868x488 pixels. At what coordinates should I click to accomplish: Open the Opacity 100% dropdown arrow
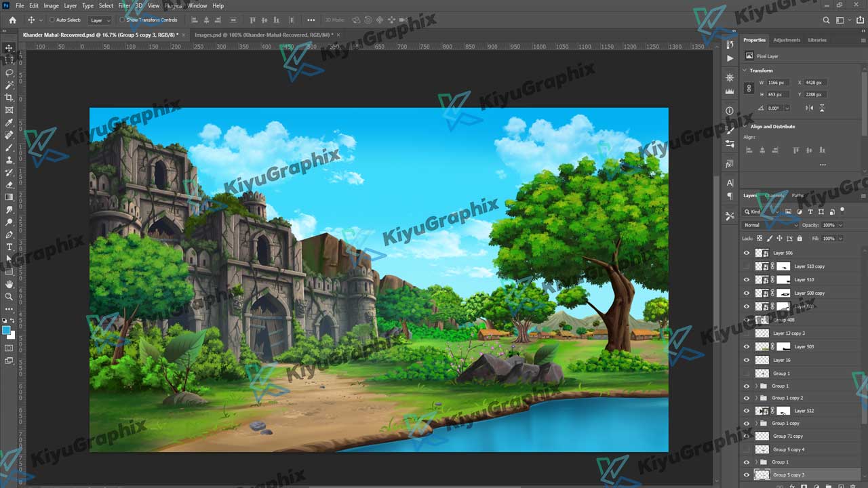[x=840, y=225]
